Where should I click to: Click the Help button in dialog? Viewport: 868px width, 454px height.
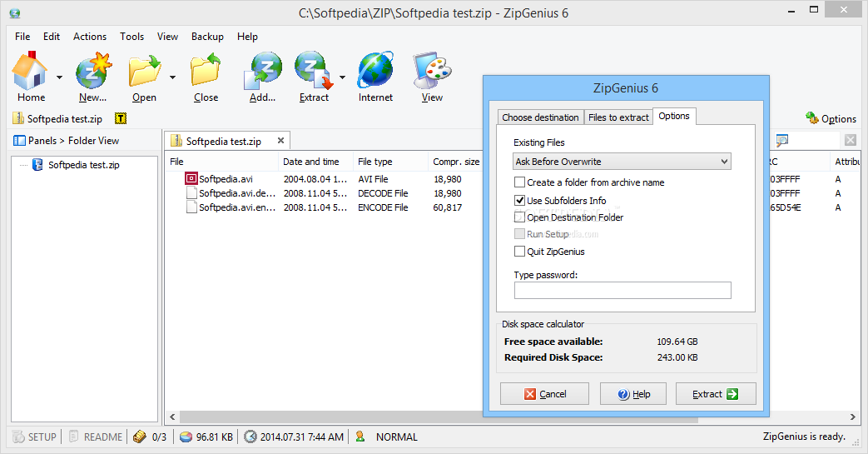633,393
